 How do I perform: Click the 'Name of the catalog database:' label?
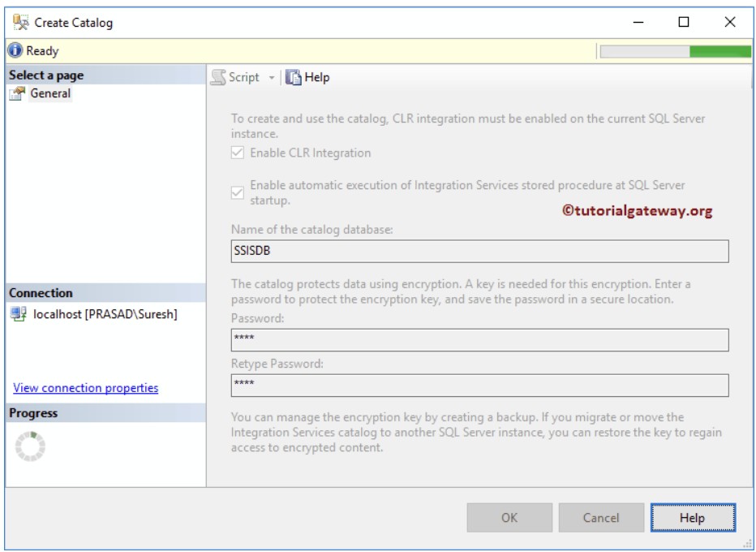312,230
